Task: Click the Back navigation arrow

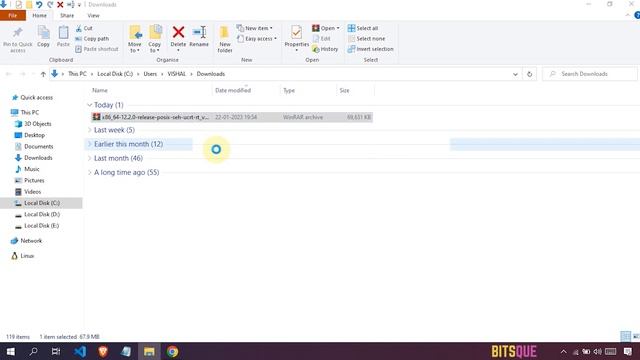Action: tap(9, 74)
